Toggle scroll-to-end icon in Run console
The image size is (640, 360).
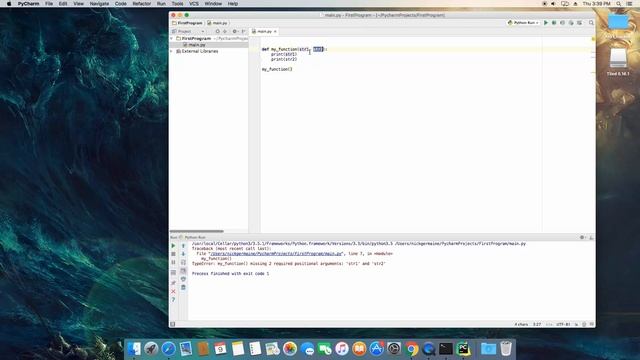183,271
